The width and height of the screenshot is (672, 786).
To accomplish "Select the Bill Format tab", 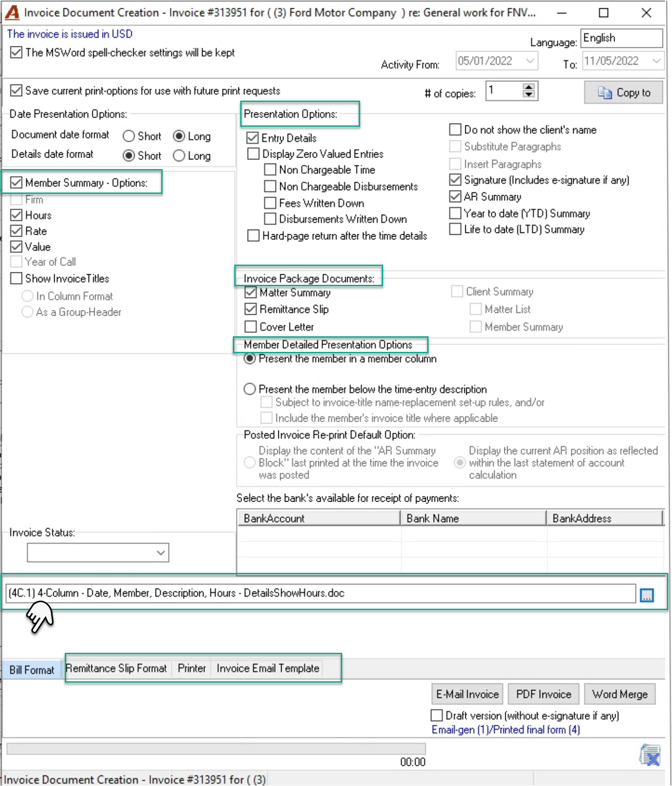I will click(32, 670).
